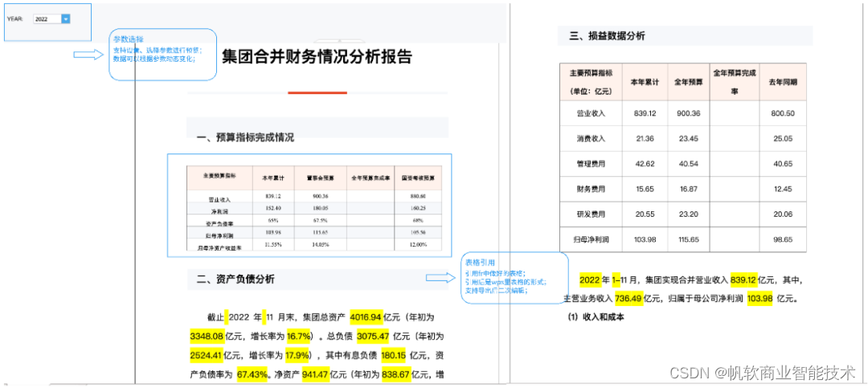Image resolution: width=868 pixels, height=388 pixels.
Task: Click highlighted debt ratio 67.43%
Action: tap(252, 374)
